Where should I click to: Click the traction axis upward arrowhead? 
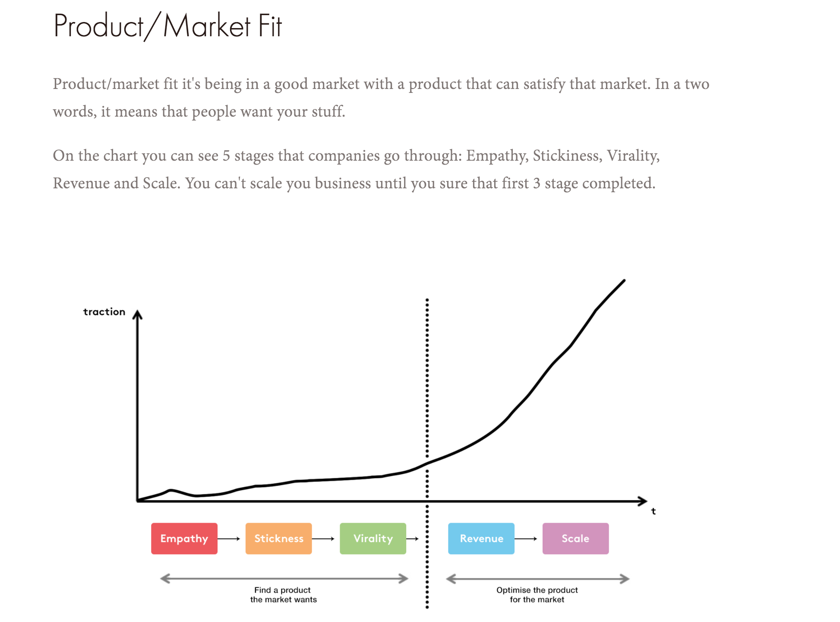click(137, 314)
